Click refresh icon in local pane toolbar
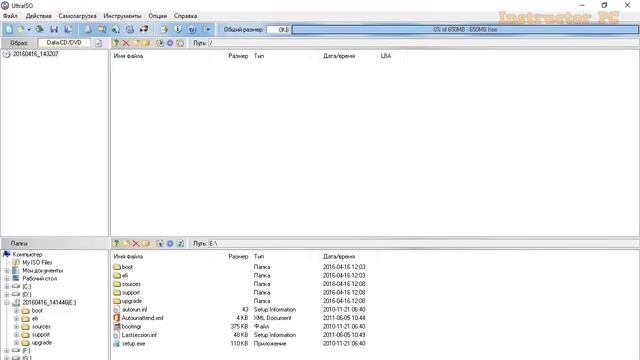The height and width of the screenshot is (360, 640). tap(180, 244)
